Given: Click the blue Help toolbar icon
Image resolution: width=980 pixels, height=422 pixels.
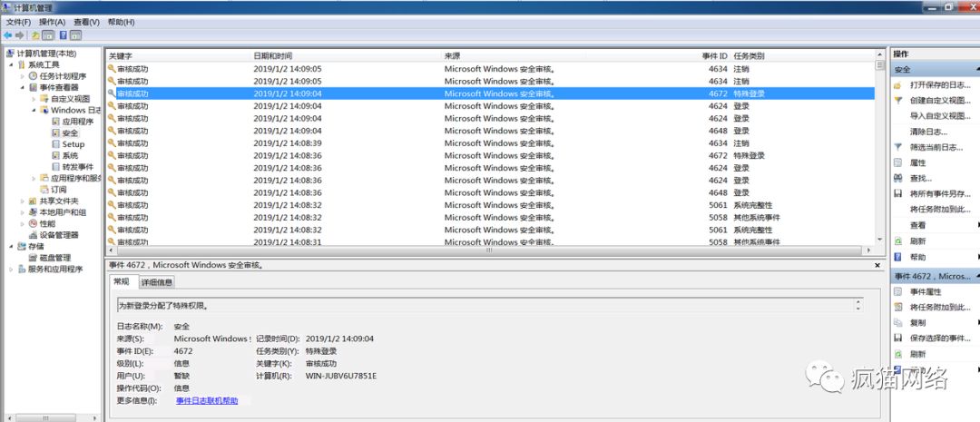Looking at the screenshot, I should pos(64,35).
